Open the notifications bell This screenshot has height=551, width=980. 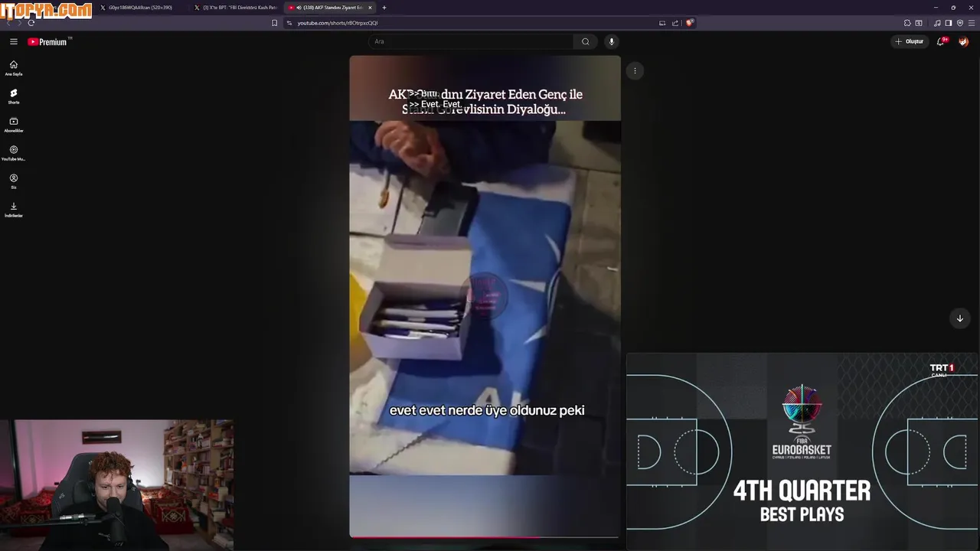click(x=941, y=41)
